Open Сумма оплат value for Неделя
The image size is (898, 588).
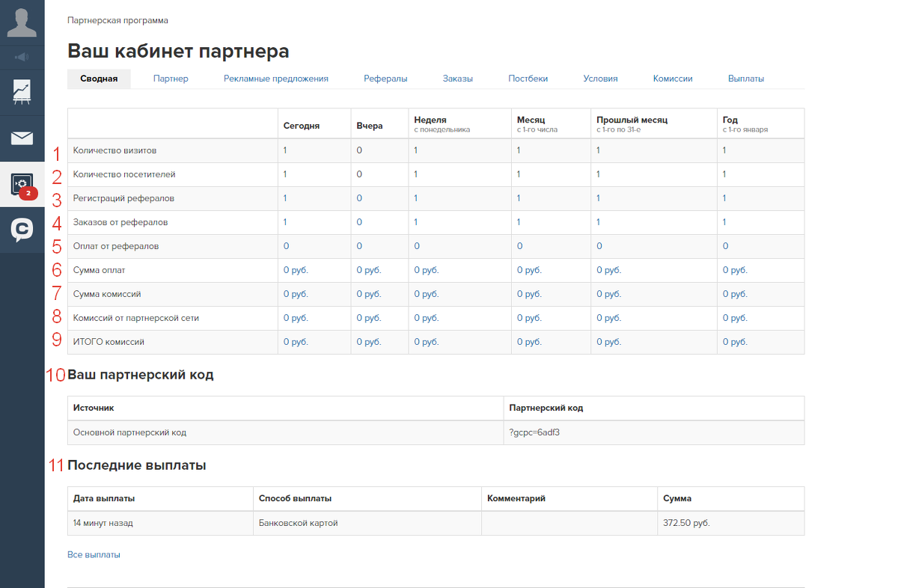(x=426, y=270)
